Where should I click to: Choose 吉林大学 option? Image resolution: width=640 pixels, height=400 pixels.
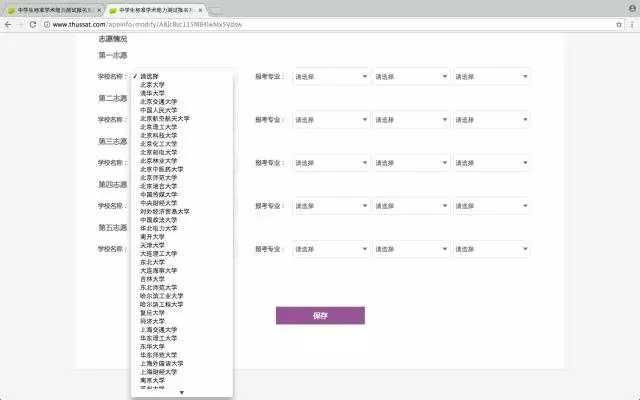(x=182, y=279)
